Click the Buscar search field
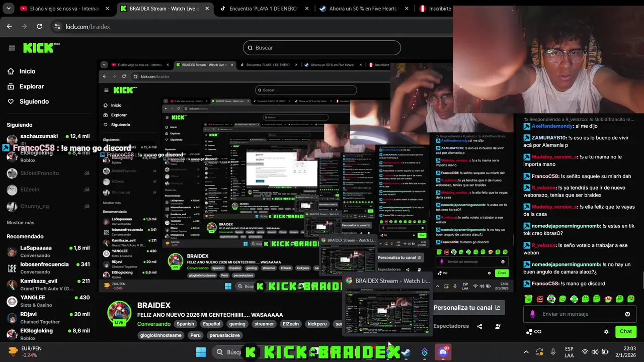644x362 pixels. click(x=322, y=48)
